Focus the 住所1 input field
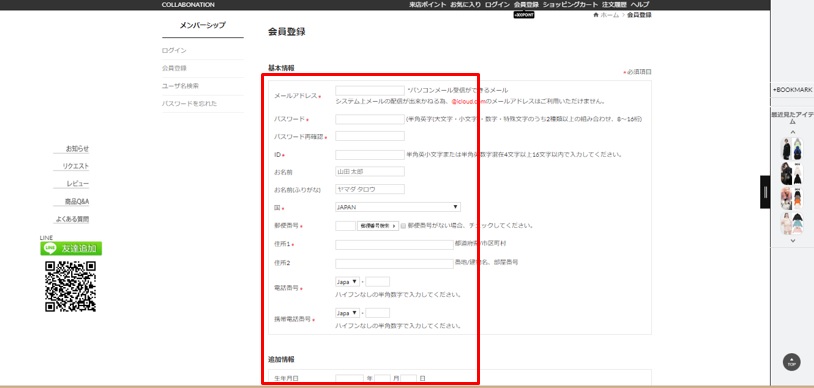Viewport: 814px width, 388px height. click(x=394, y=245)
